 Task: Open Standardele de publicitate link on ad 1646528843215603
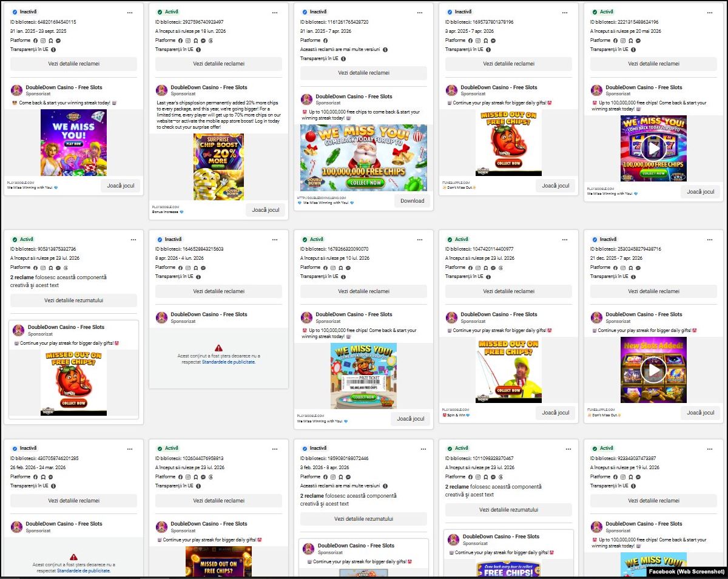point(229,362)
